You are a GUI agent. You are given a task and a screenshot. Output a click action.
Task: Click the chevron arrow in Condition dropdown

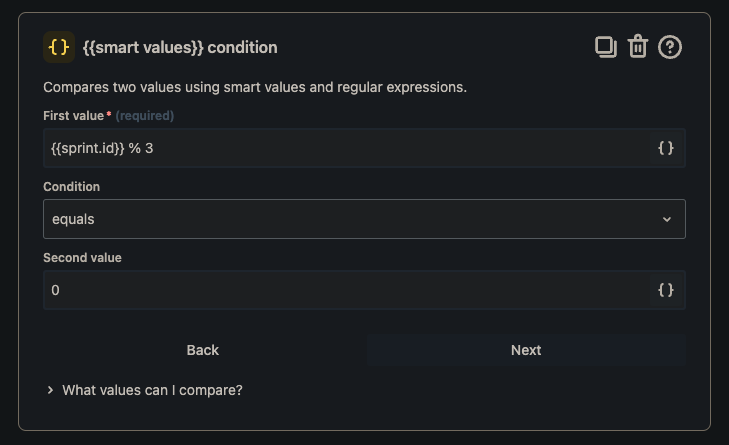pos(667,219)
